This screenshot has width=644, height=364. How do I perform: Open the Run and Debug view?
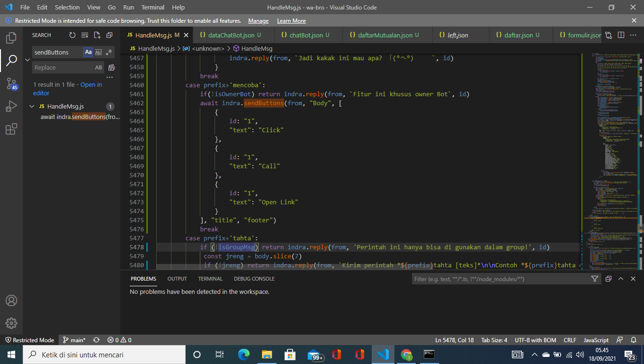coord(11,106)
